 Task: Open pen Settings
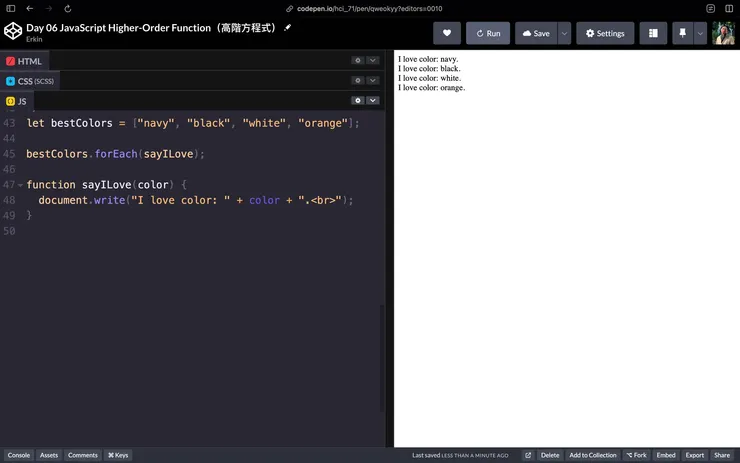pyautogui.click(x=605, y=33)
